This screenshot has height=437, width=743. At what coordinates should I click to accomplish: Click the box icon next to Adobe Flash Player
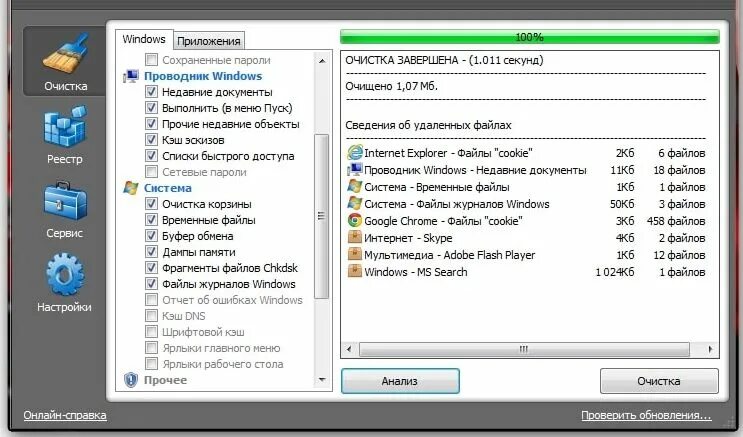[x=354, y=255]
